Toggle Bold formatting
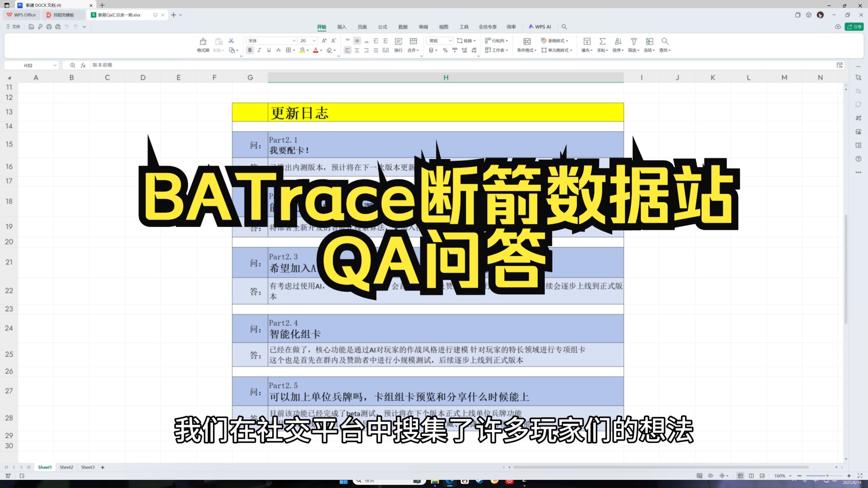Image resolution: width=868 pixels, height=488 pixels. (250, 50)
